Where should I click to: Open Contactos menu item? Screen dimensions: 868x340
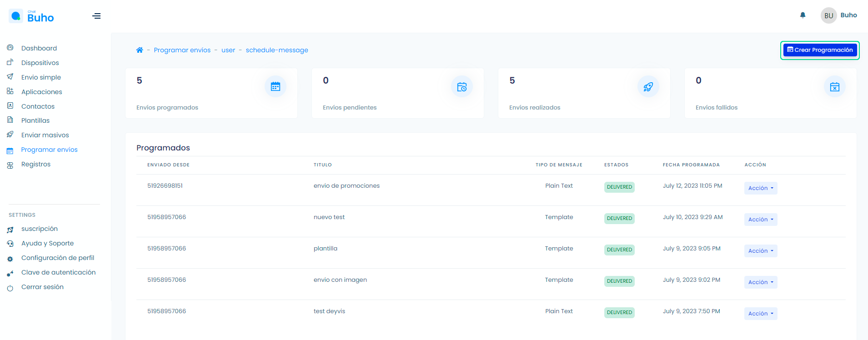click(x=38, y=106)
